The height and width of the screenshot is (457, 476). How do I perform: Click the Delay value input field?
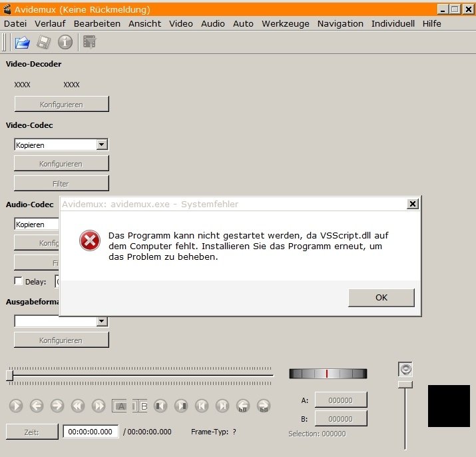click(57, 281)
